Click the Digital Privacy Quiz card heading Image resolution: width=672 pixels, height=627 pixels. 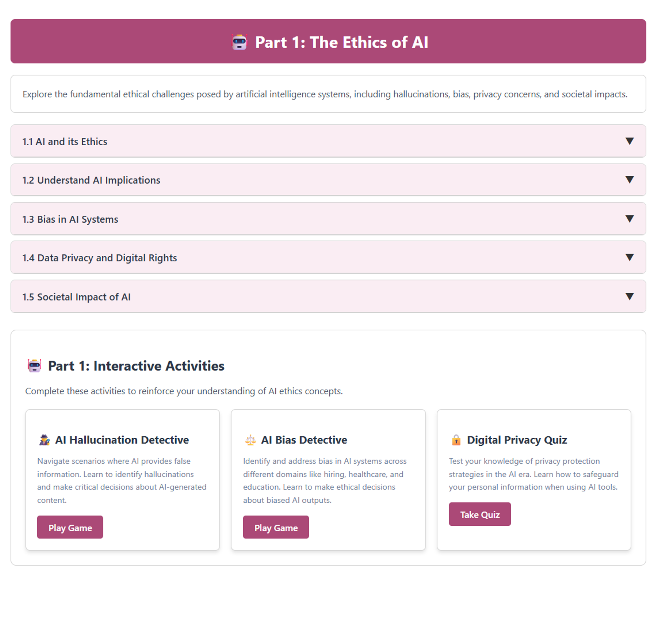click(x=517, y=440)
